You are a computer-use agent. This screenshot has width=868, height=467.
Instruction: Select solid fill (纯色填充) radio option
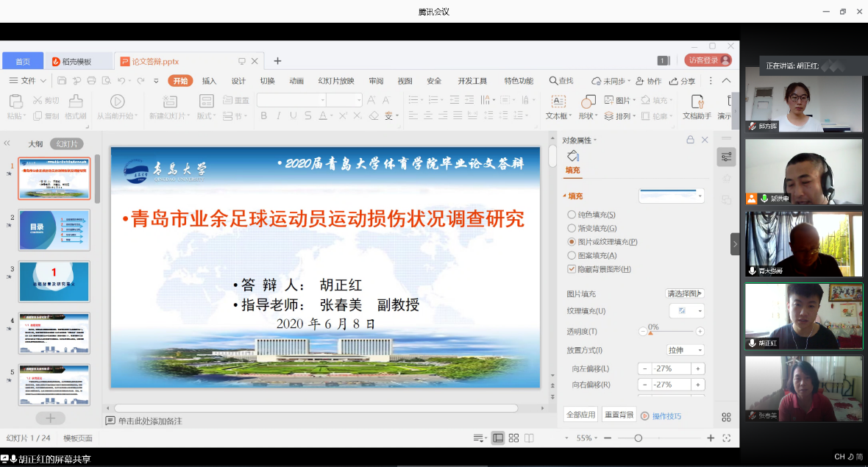[572, 215]
